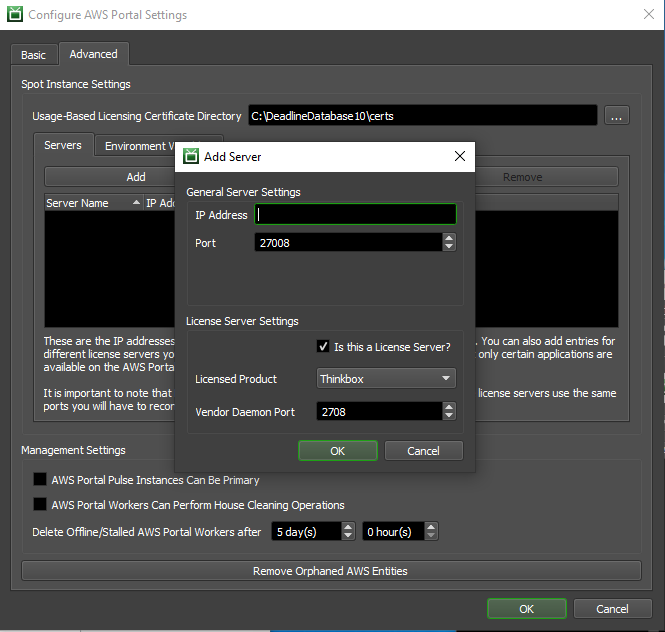Click OK in Configure AWS Portal Settings
Image resolution: width=665 pixels, height=632 pixels.
pos(527,609)
